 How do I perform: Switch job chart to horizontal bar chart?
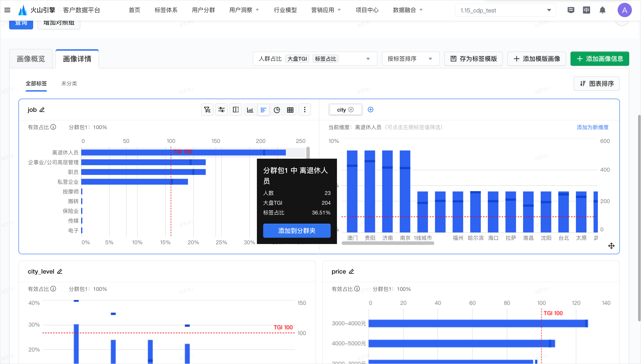(x=263, y=110)
